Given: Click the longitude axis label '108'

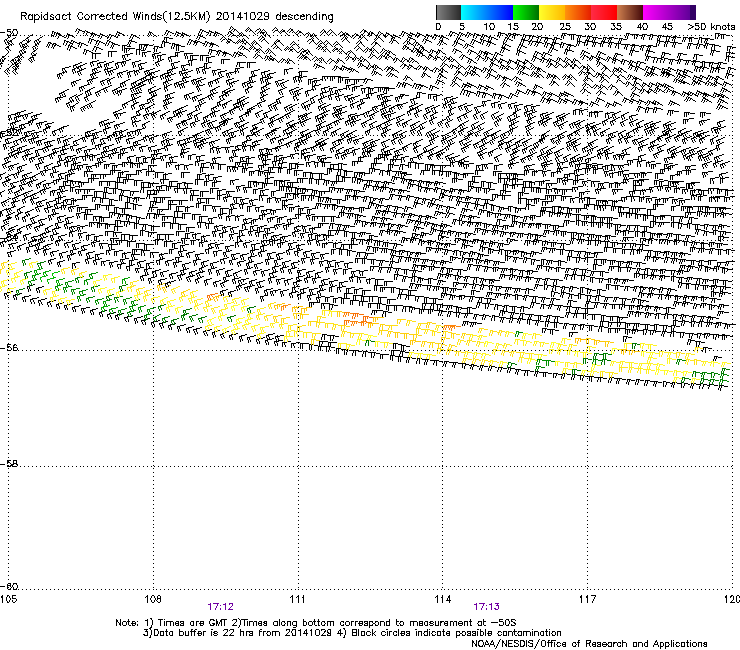Looking at the screenshot, I should (x=153, y=599).
